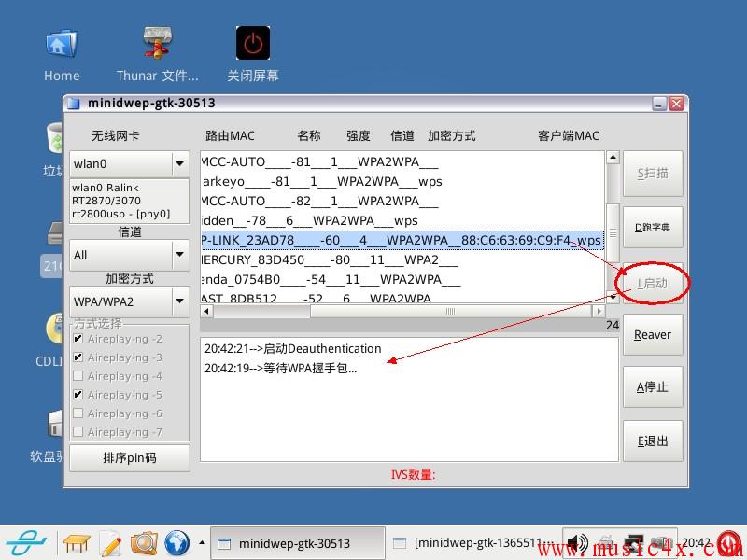Show desktop using the table icon in taskbar
747x560 pixels.
(x=77, y=543)
